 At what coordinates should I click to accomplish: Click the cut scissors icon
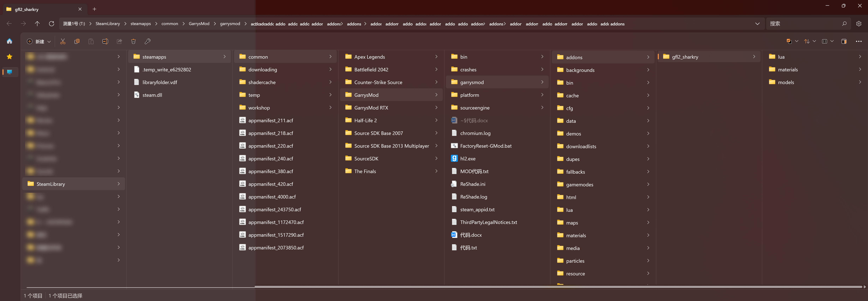click(63, 42)
